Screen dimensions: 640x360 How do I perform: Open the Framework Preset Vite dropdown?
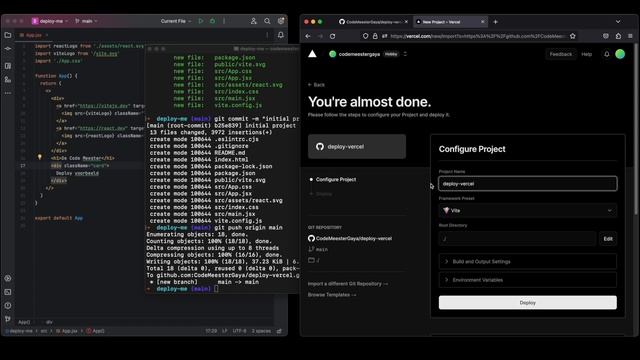[527, 211]
